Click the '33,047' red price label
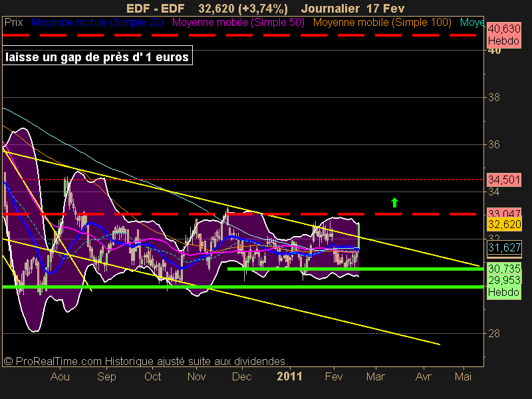 coord(504,213)
